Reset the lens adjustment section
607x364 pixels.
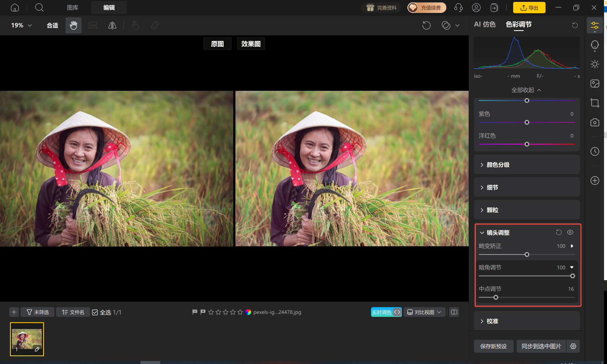pos(559,232)
